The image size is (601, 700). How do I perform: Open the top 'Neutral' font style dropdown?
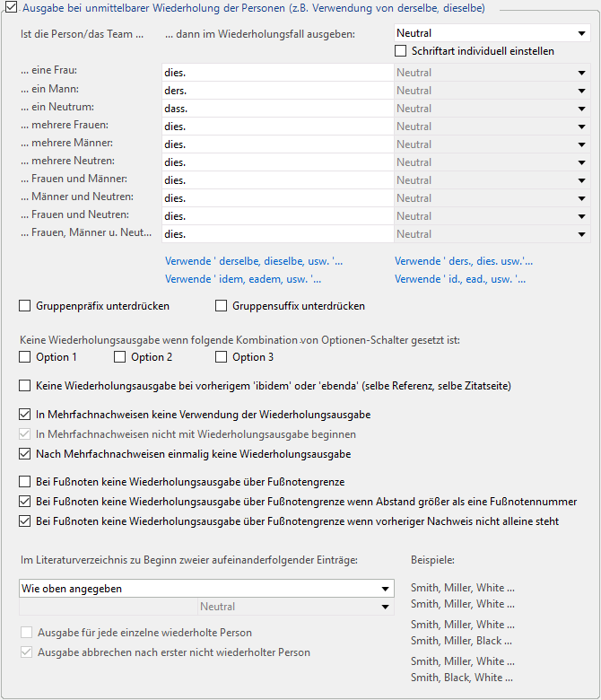(492, 33)
